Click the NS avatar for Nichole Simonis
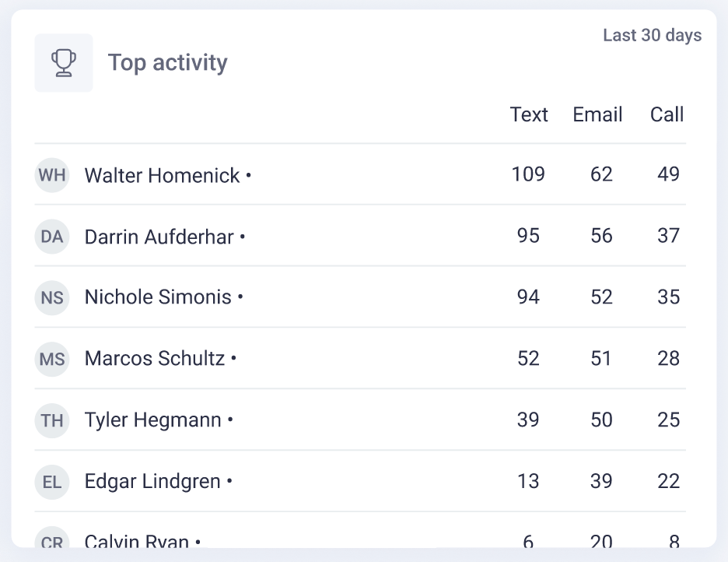 point(52,297)
